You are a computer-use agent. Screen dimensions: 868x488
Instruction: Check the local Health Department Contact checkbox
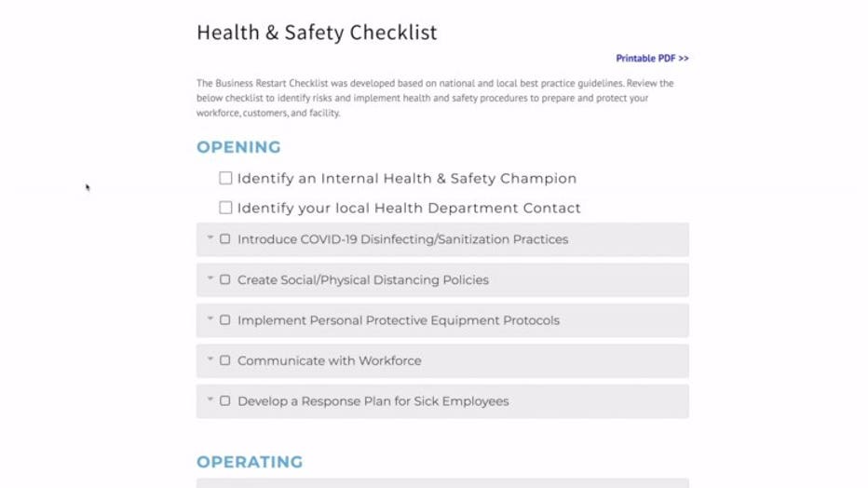tap(225, 208)
